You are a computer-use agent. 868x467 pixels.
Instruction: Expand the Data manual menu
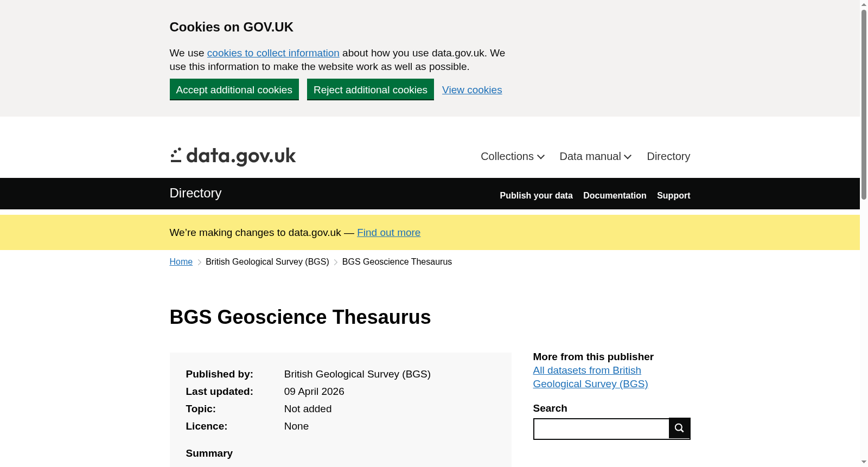coord(596,156)
